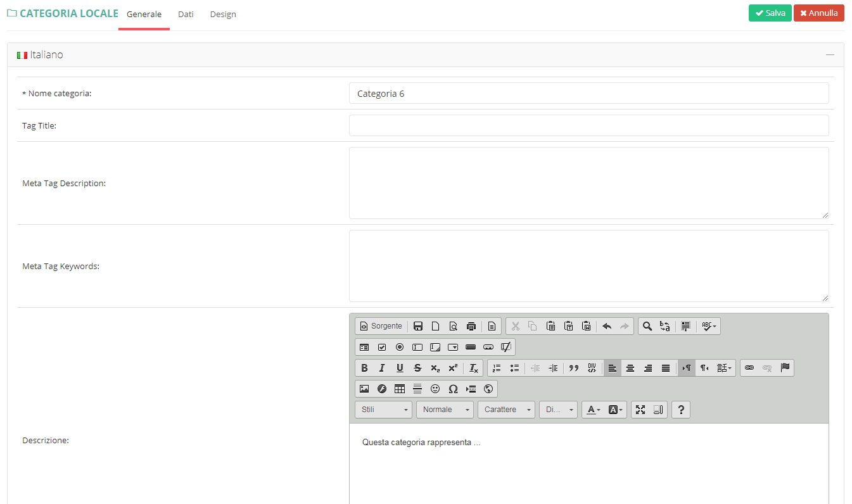852x504 pixels.
Task: Open the spell check ABC dropdown
Action: (709, 326)
